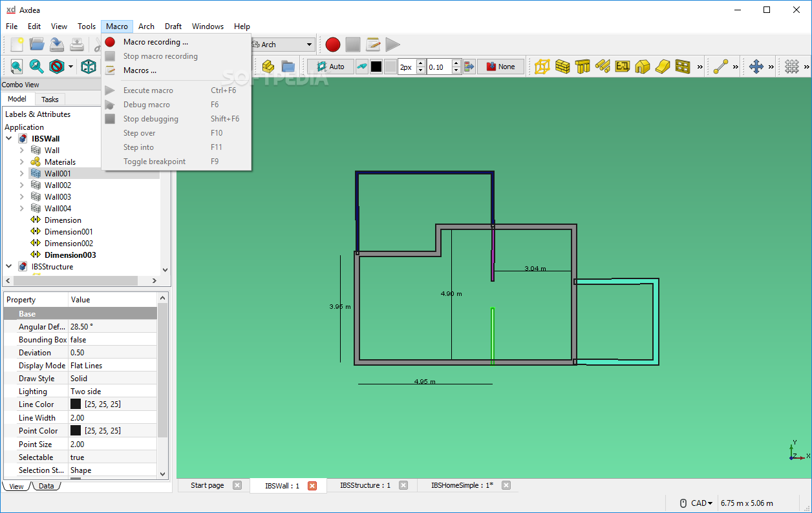The width and height of the screenshot is (812, 513).
Task: Click the black line color toolbar swatch
Action: 376,67
